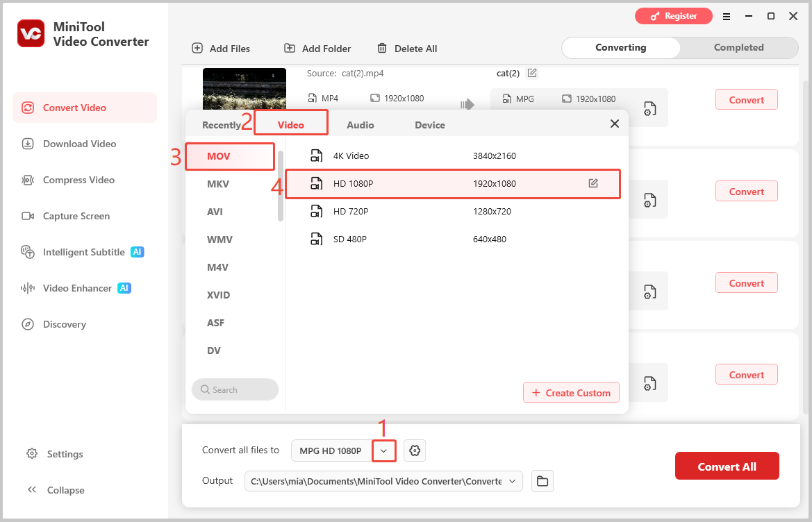Click the format list scrollbar
This screenshot has height=522, width=812.
[281, 186]
